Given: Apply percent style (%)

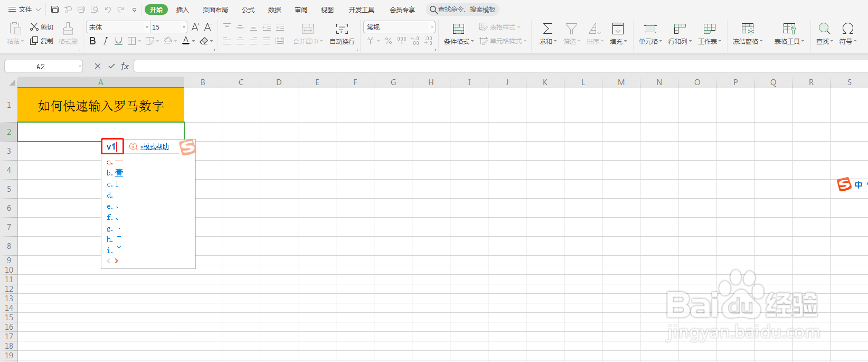Looking at the screenshot, I should tap(389, 41).
